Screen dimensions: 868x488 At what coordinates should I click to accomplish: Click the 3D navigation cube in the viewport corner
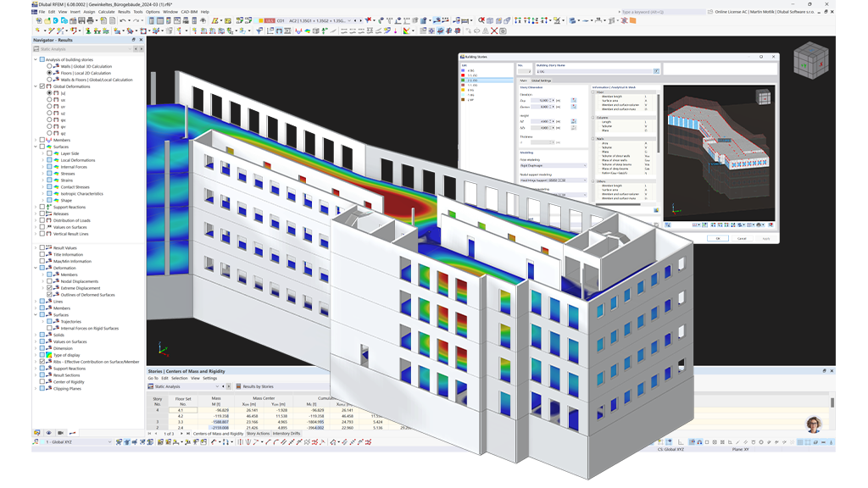point(813,62)
